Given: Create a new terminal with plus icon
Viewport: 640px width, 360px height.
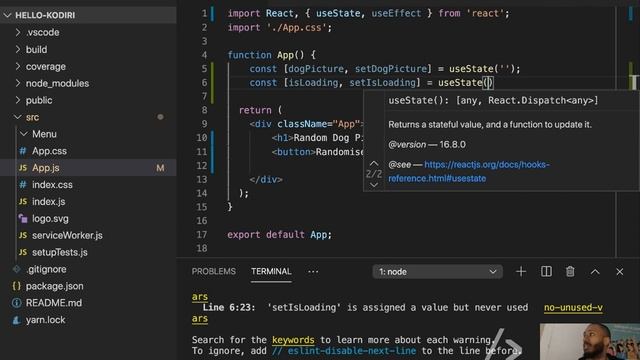Looking at the screenshot, I should pyautogui.click(x=521, y=271).
